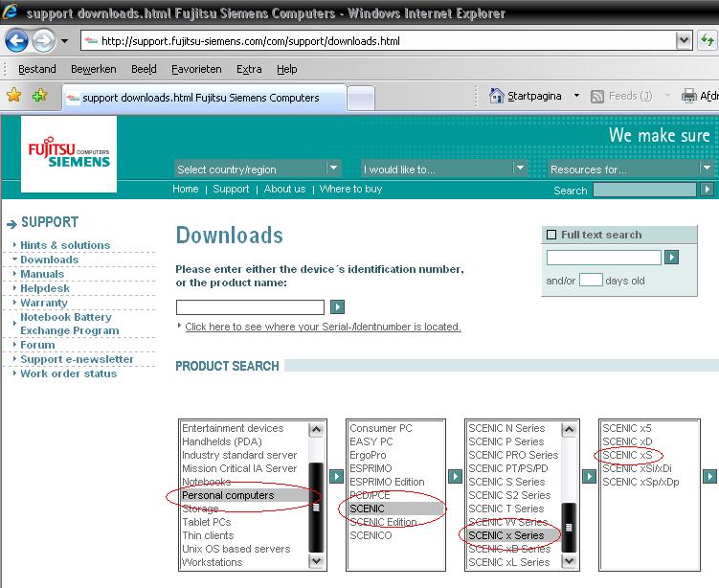Click the arrow button after the category list
The width and height of the screenshot is (719, 588).
tap(337, 476)
